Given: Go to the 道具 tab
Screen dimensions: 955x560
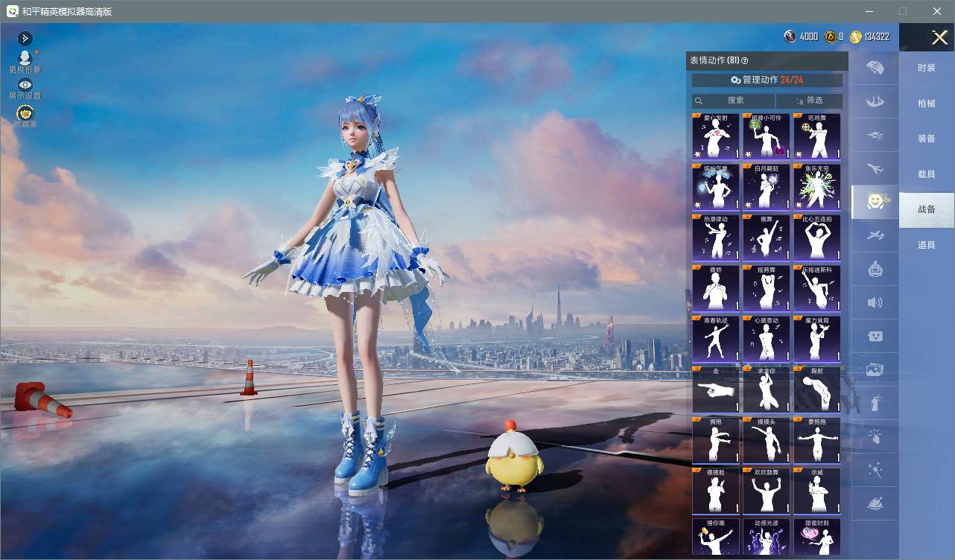Looking at the screenshot, I should (927, 245).
